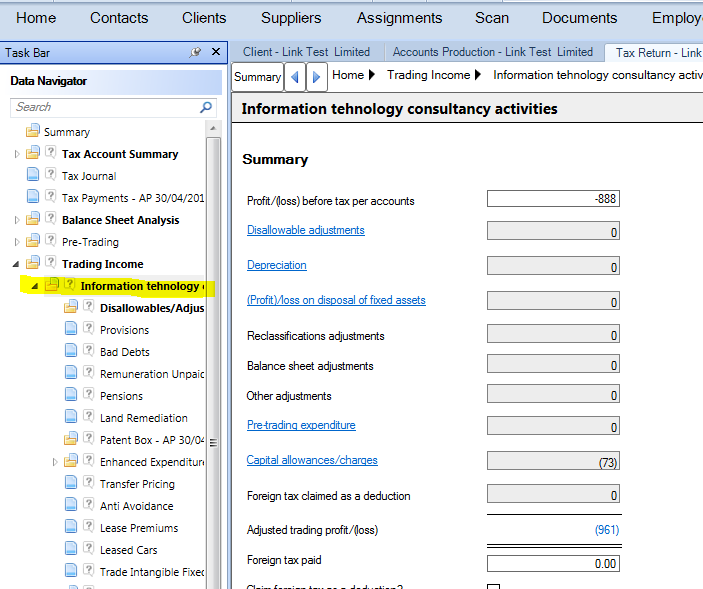Screen dimensions: 703x589
Task: Open the Documents menu
Action: click(x=579, y=18)
